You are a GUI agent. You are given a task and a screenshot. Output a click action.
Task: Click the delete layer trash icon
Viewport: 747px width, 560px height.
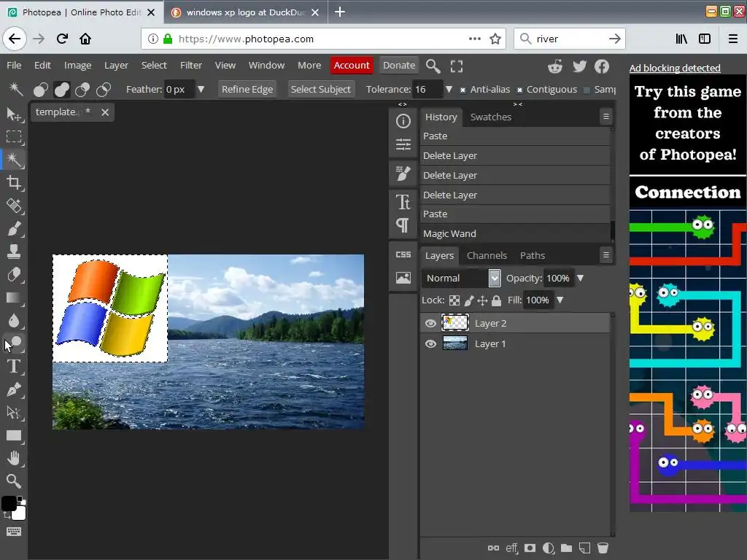coord(603,548)
